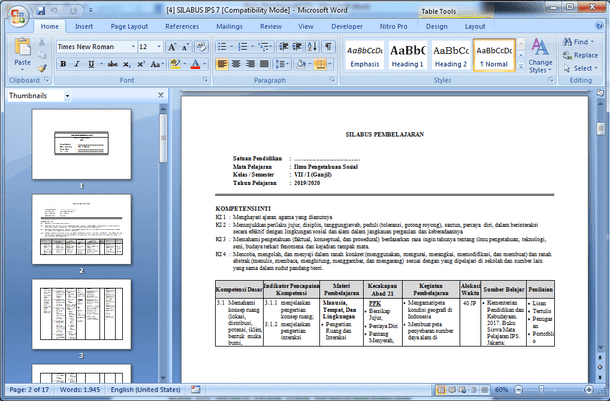Apply superscript formatting
610x401 pixels.
[141, 64]
